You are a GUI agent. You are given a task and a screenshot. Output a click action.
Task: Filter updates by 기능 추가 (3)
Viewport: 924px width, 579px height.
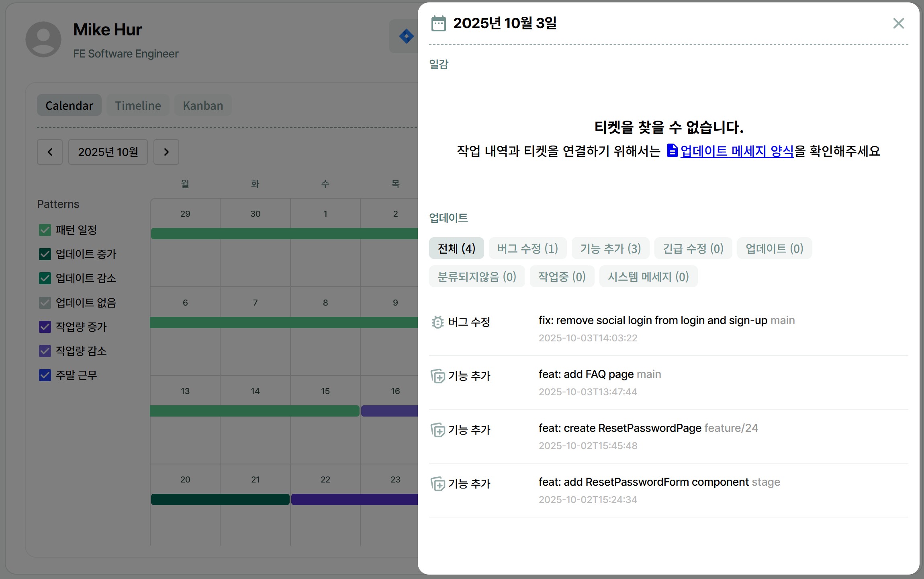pos(610,248)
